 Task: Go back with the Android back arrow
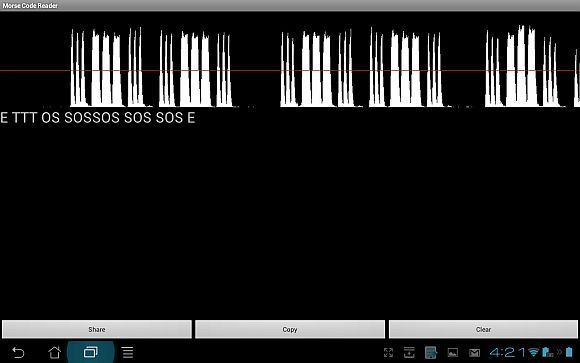coord(18,352)
